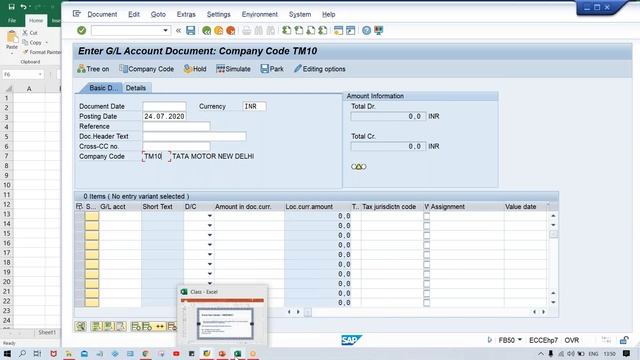The image size is (640, 360).
Task: Select Sheet1 tab in Excel window
Action: pos(47,332)
